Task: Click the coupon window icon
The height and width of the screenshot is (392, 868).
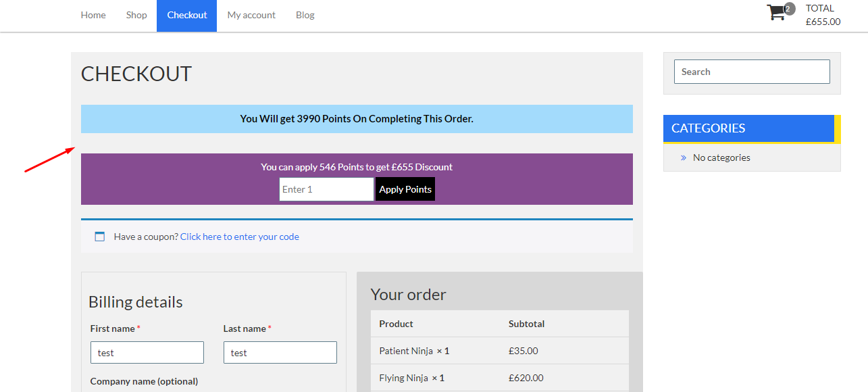Action: (x=100, y=237)
